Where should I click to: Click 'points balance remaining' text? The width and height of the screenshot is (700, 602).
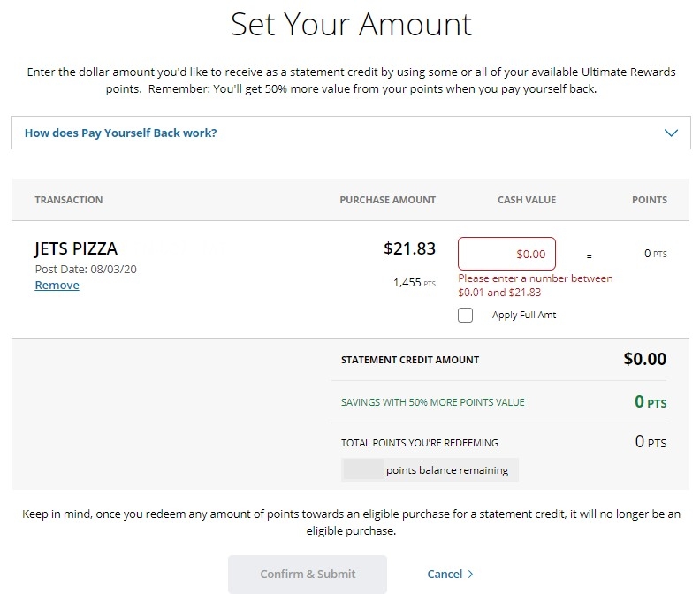446,470
